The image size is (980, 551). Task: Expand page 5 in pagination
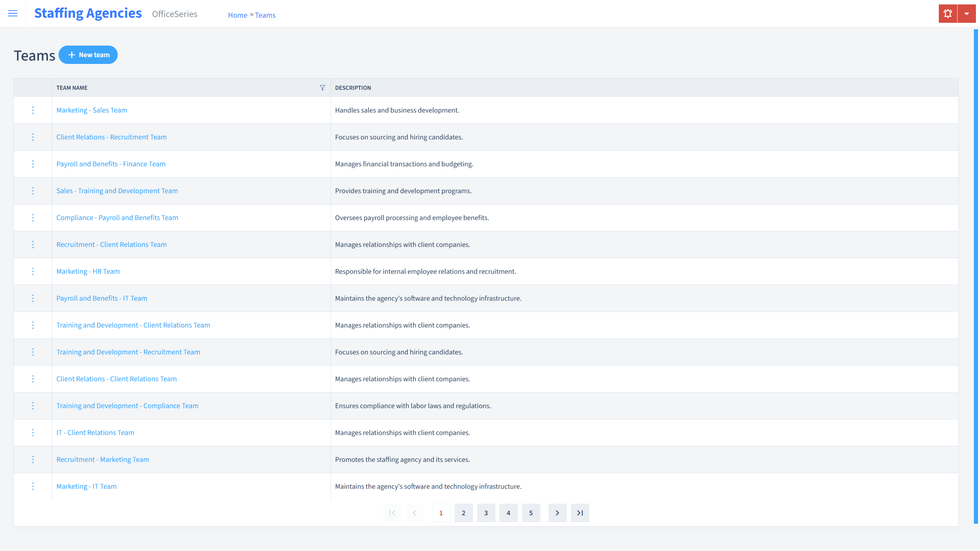(531, 513)
